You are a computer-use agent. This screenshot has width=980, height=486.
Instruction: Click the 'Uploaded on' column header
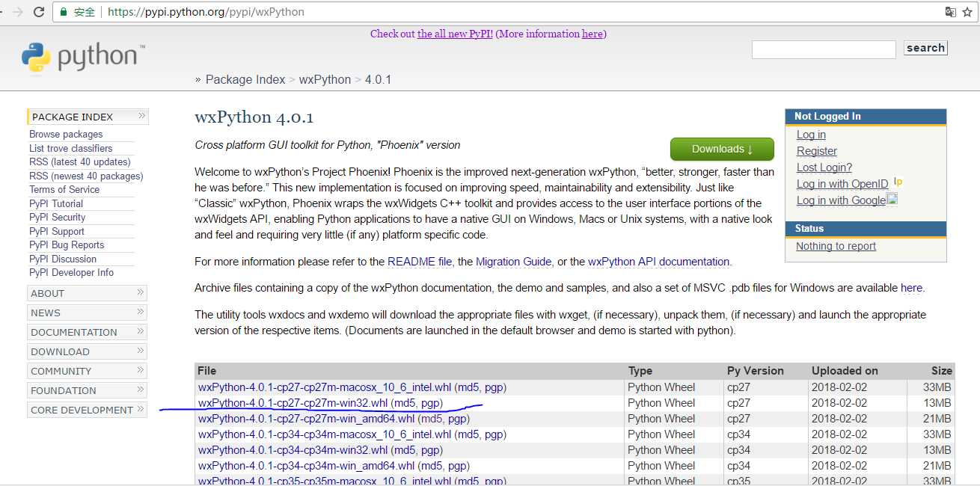(x=845, y=371)
